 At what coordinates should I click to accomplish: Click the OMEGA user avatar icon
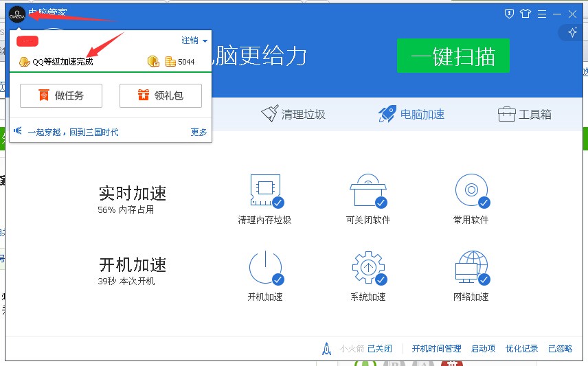[17, 14]
